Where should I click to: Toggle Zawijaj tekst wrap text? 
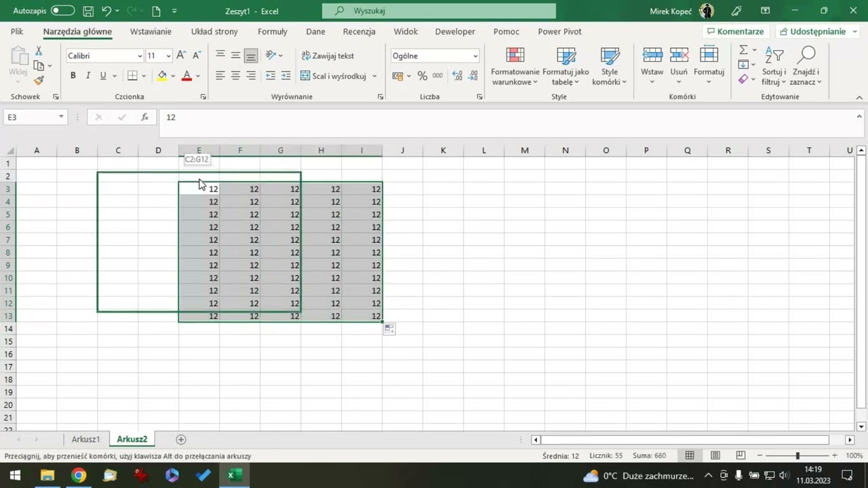click(x=328, y=56)
